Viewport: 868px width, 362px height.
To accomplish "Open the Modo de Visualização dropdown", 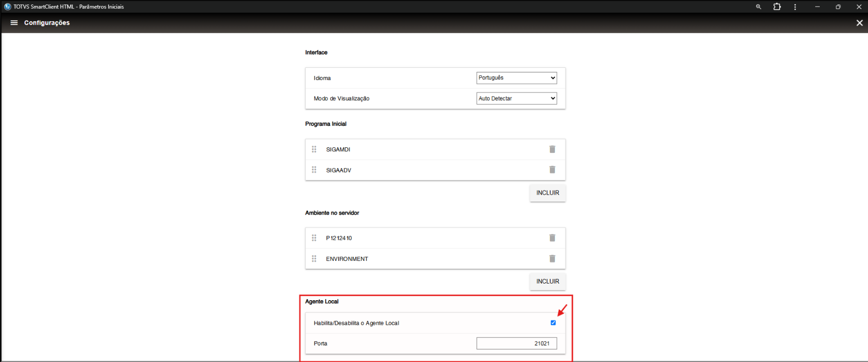I will click(517, 99).
